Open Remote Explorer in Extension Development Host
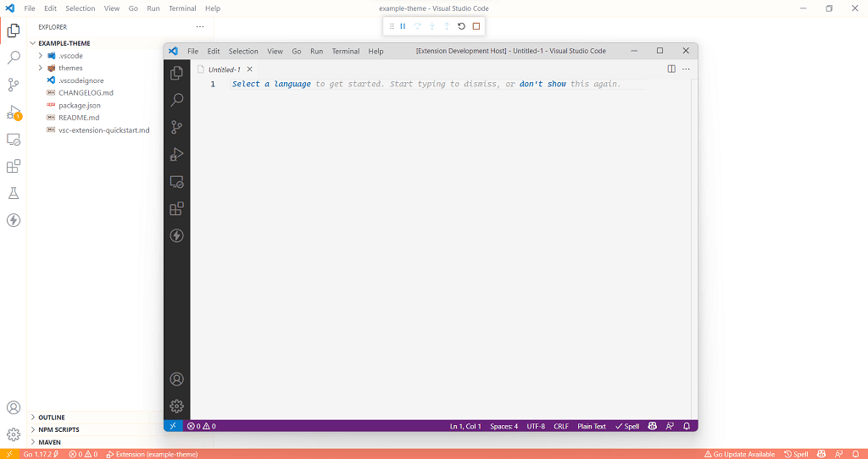Image resolution: width=868 pixels, height=459 pixels. (176, 181)
